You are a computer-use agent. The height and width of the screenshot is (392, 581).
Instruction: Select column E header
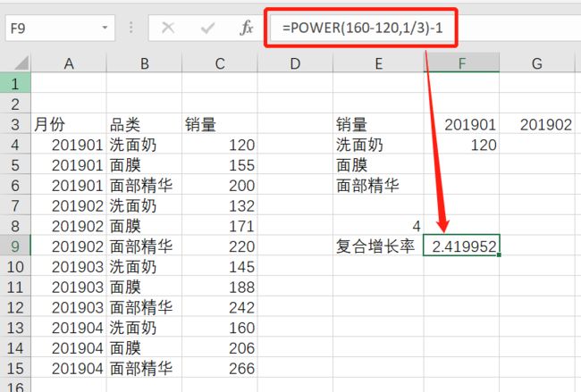tap(378, 63)
